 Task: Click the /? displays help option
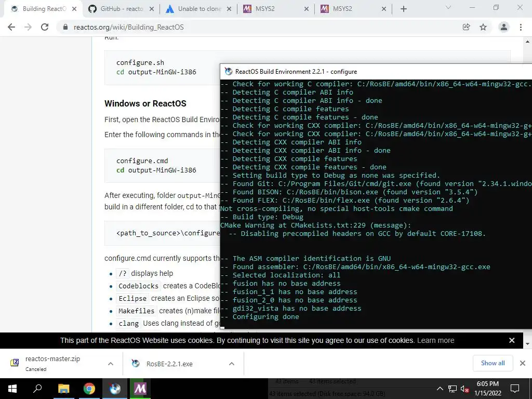coord(145,273)
